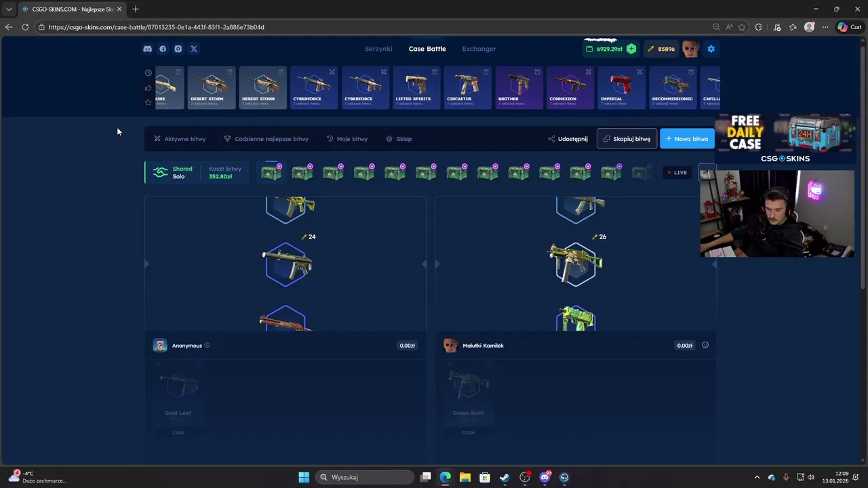Click the first green case in battle row
The width and height of the screenshot is (868, 488).
coord(271,173)
